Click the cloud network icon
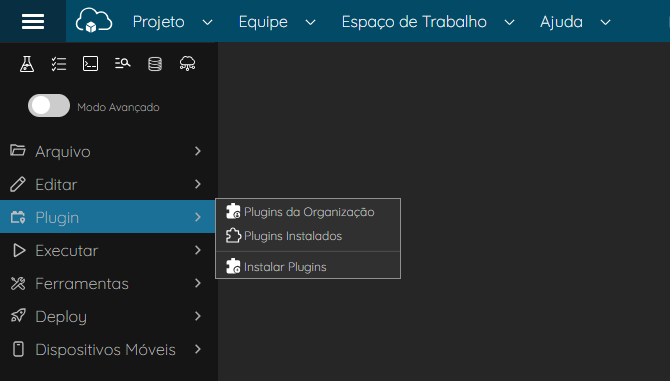Viewport: 670px width, 381px height. tap(187, 64)
